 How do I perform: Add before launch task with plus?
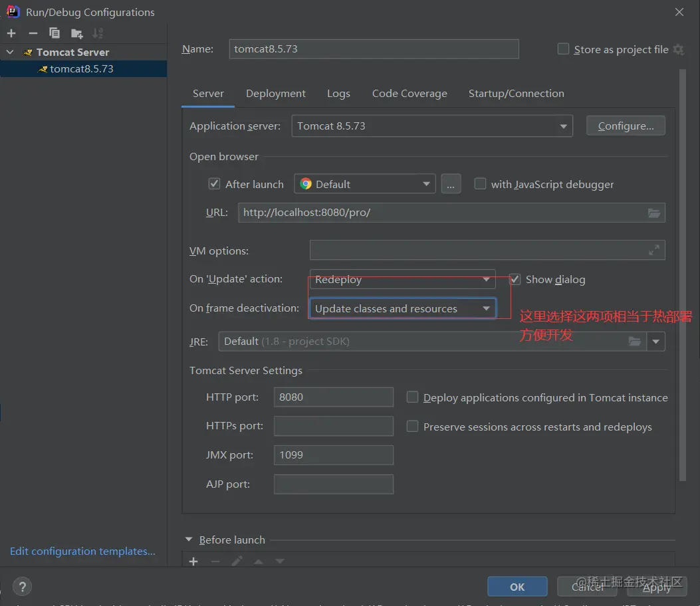point(193,561)
